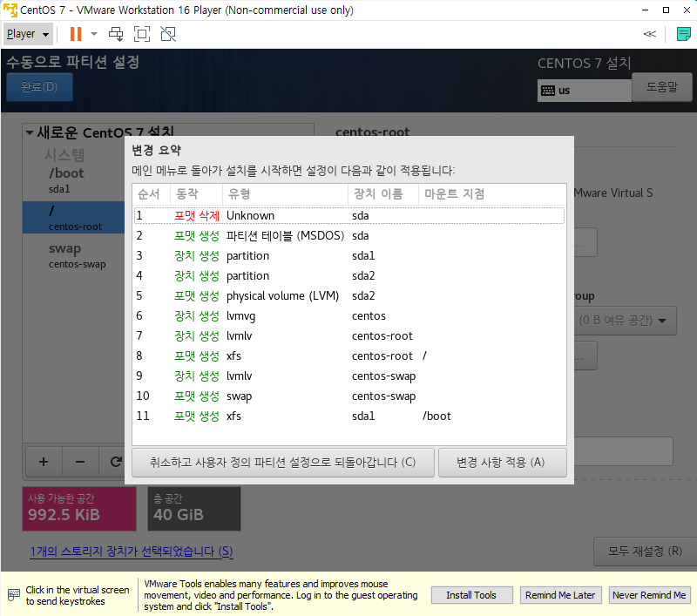
Task: Click the Install Tools button
Action: tap(471, 595)
